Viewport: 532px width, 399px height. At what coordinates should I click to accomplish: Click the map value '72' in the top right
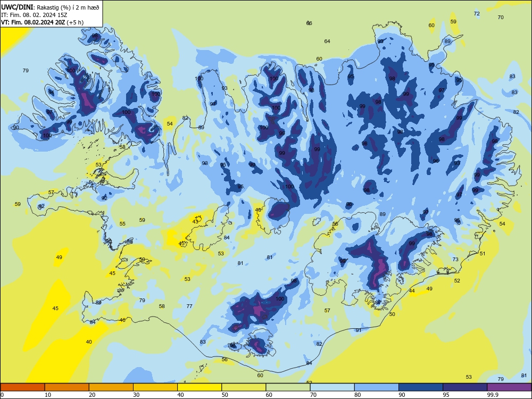tap(477, 14)
